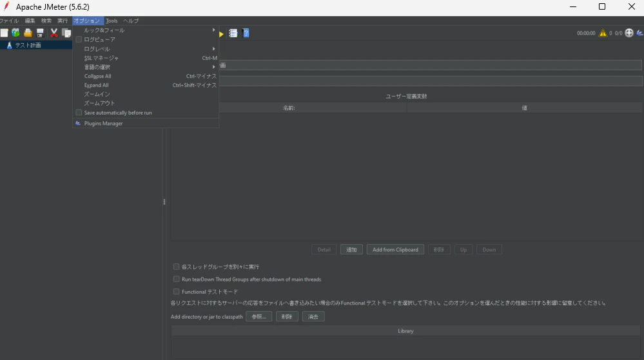Click the gray remote engine status circle icon
Screen dimensions: 644x360
pos(629,33)
